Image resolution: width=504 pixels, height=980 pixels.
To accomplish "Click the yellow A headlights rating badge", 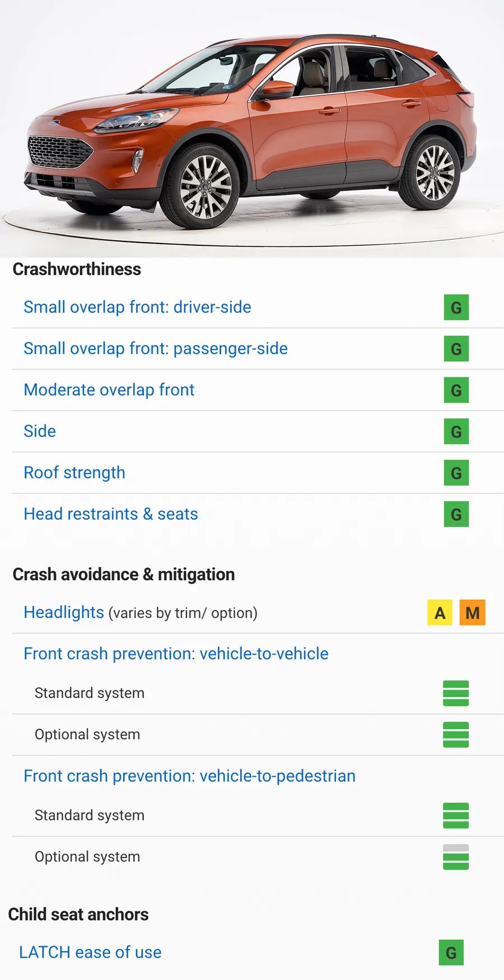I will pyautogui.click(x=440, y=613).
